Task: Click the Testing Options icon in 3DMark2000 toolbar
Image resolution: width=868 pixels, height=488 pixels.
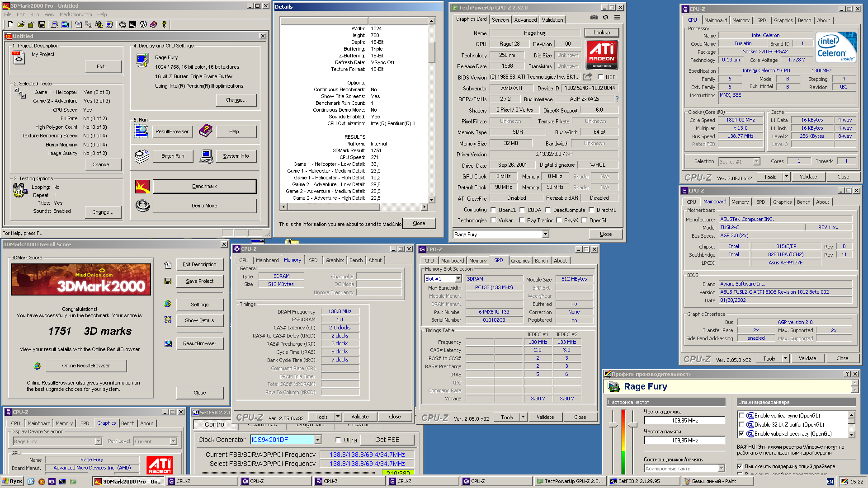Action: (99, 24)
